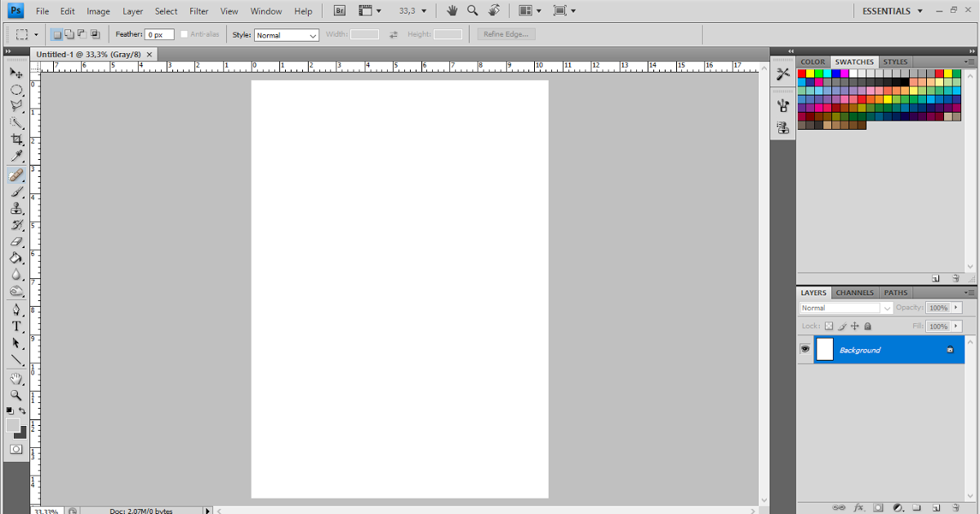The height and width of the screenshot is (514, 980).
Task: Toggle Lock position
Action: click(855, 326)
